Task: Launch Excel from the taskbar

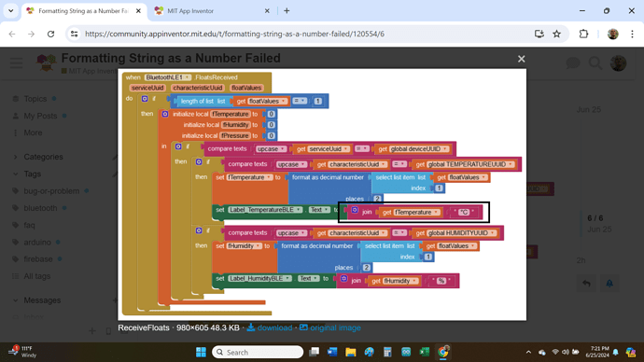Action: pyautogui.click(x=425, y=352)
